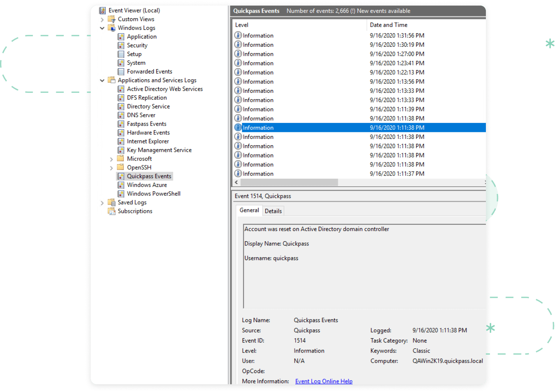Click the Windows Azure log icon
555x392 pixels.
click(121, 185)
